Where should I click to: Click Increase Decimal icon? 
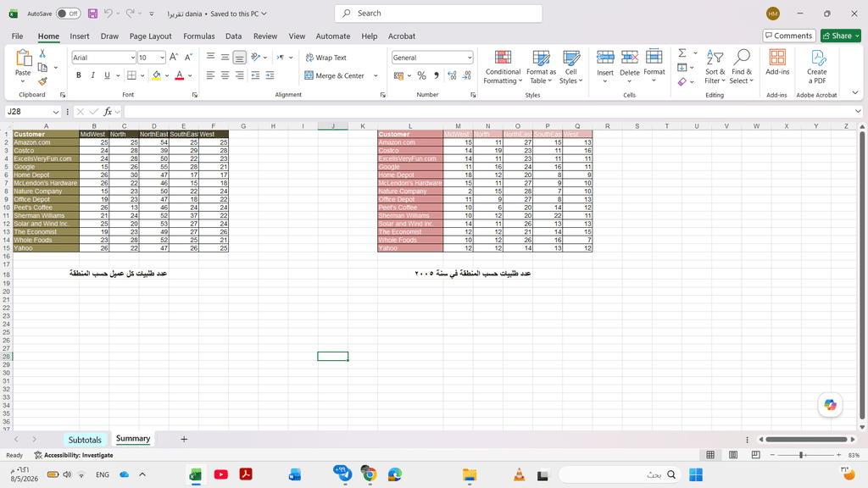pyautogui.click(x=452, y=75)
